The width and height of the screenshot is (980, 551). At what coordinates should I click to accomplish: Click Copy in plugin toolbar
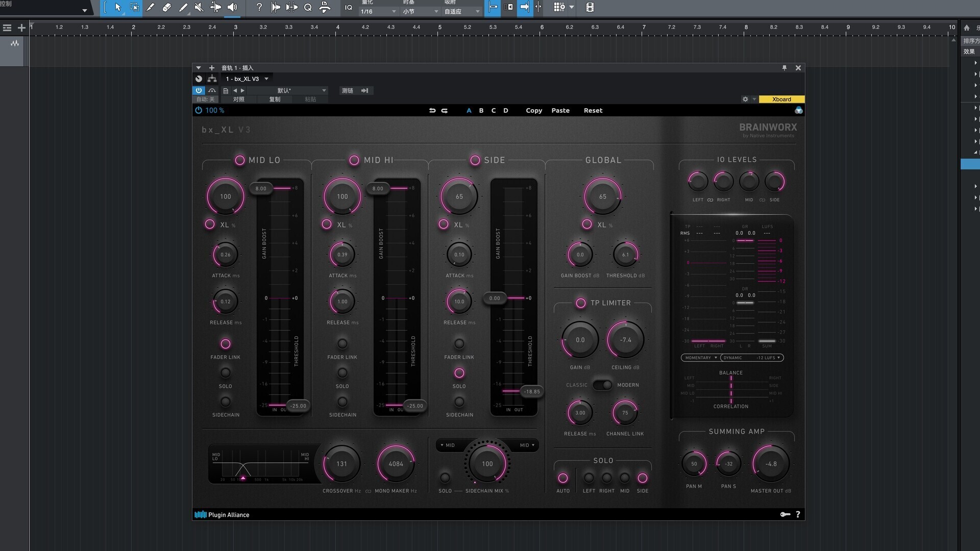click(534, 110)
